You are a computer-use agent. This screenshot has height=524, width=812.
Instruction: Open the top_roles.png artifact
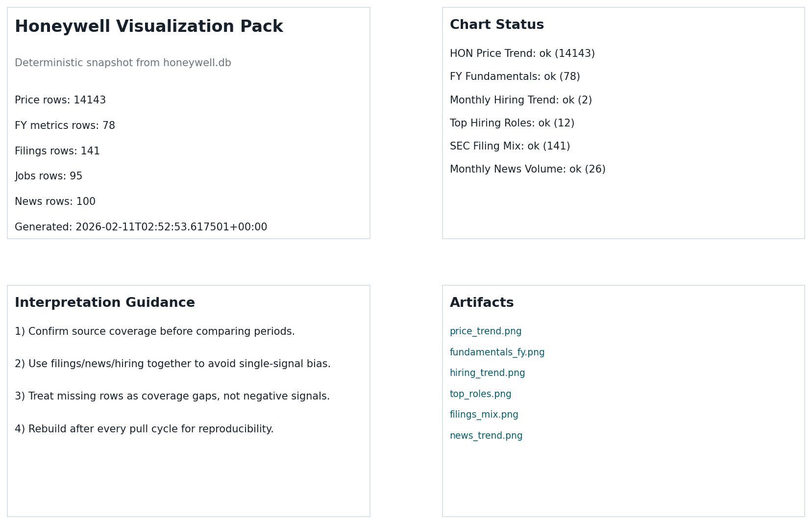pyautogui.click(x=480, y=394)
